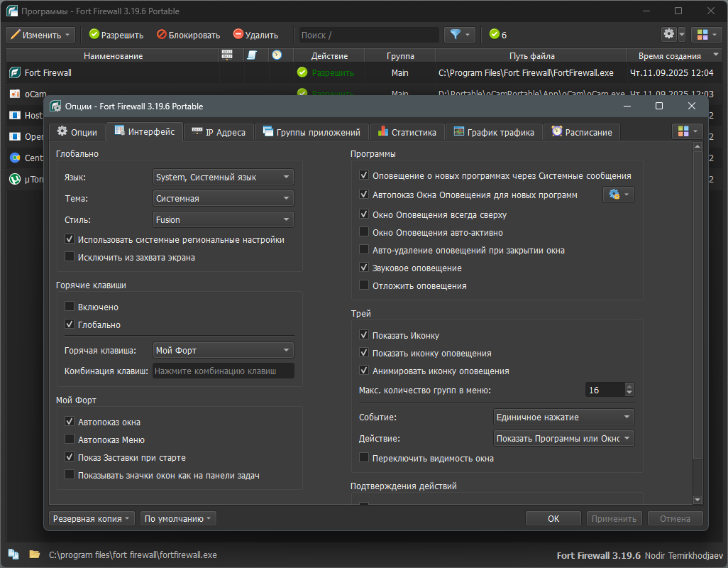Image resolution: width=728 pixels, height=568 pixels.
Task: Open the Тема dropdown showing Системная
Action: pos(224,198)
